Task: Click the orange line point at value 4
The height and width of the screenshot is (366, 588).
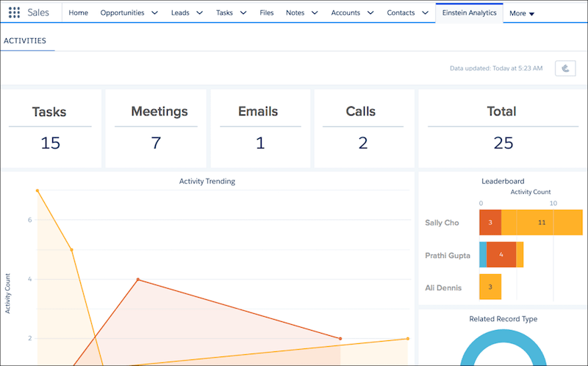Action: pos(138,279)
